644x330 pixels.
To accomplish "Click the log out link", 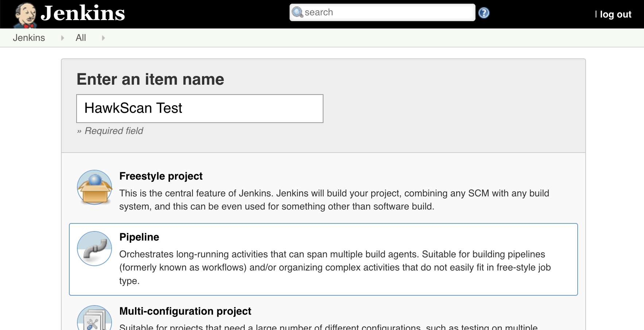I will pos(616,14).
